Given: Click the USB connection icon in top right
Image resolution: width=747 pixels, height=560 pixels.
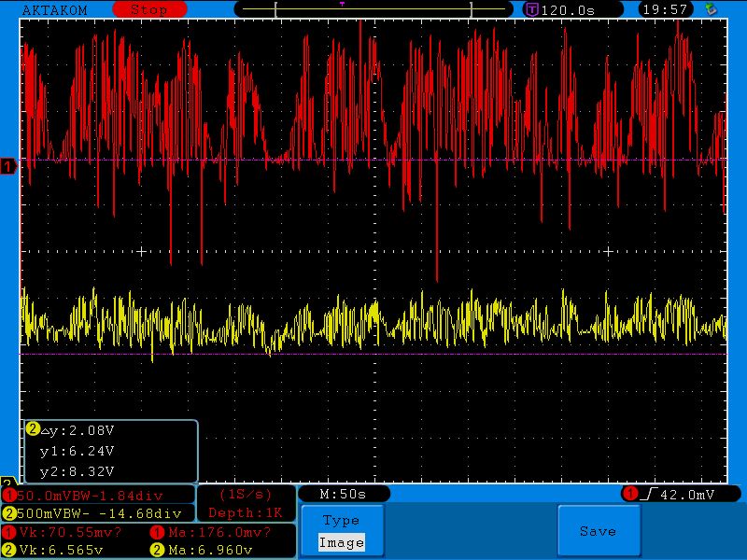Looking at the screenshot, I should coord(712,9).
